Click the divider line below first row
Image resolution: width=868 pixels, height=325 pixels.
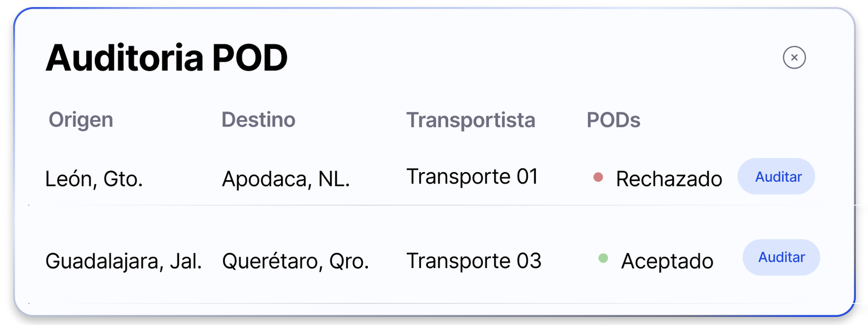coord(434,205)
